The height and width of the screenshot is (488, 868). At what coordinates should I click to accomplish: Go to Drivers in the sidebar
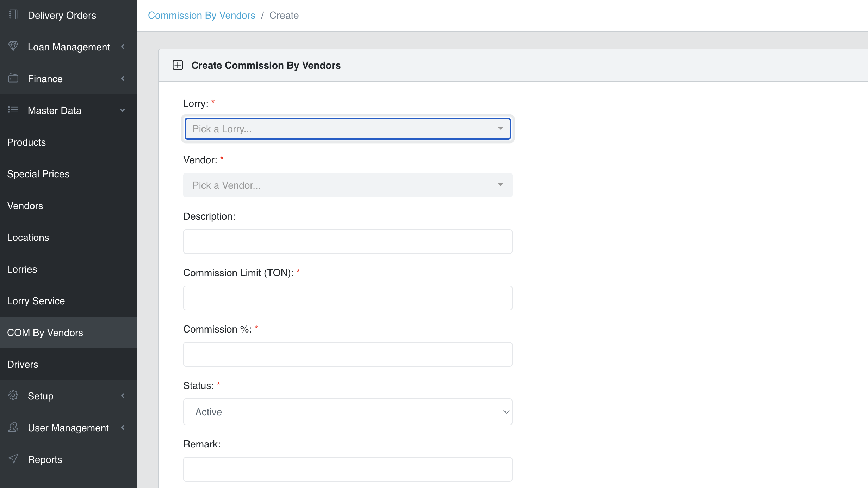[23, 364]
